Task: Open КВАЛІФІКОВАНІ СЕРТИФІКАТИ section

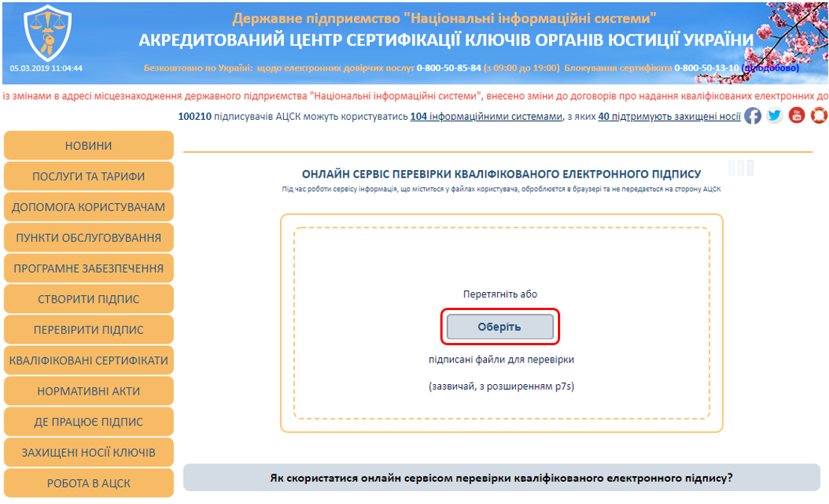Action: point(88,361)
